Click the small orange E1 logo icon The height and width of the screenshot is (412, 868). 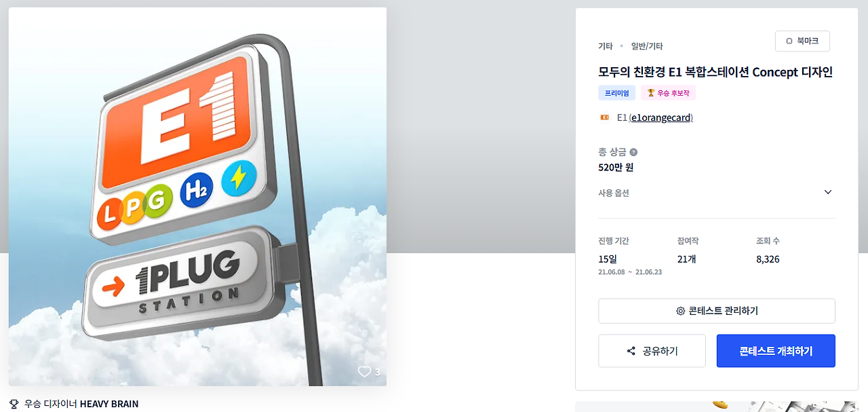(x=605, y=117)
